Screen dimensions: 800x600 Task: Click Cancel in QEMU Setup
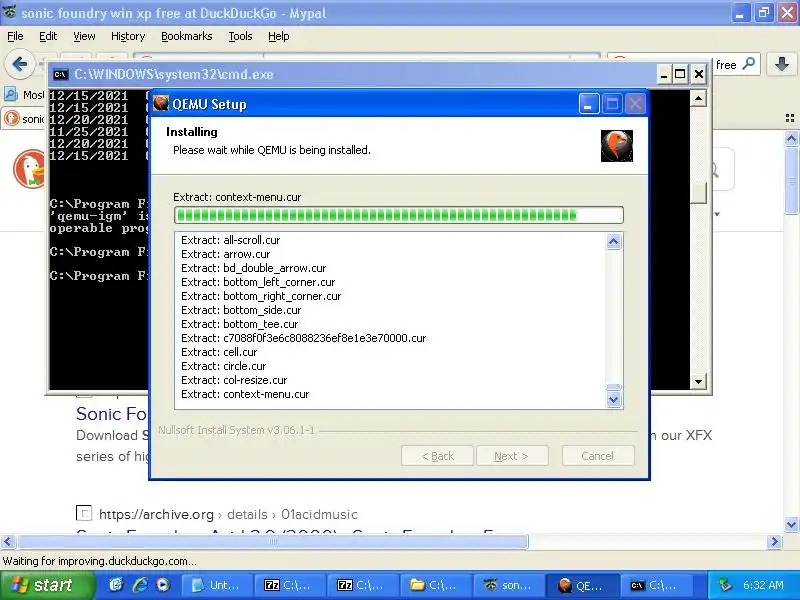tap(598, 456)
